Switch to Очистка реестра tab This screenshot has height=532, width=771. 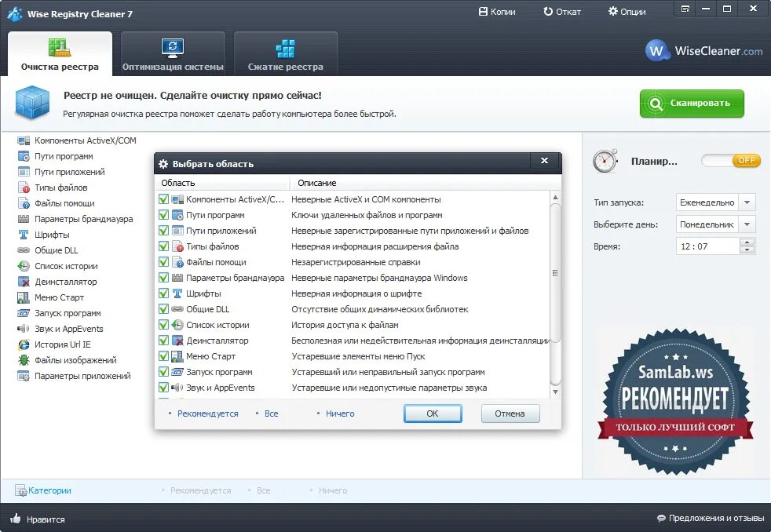pyautogui.click(x=60, y=53)
